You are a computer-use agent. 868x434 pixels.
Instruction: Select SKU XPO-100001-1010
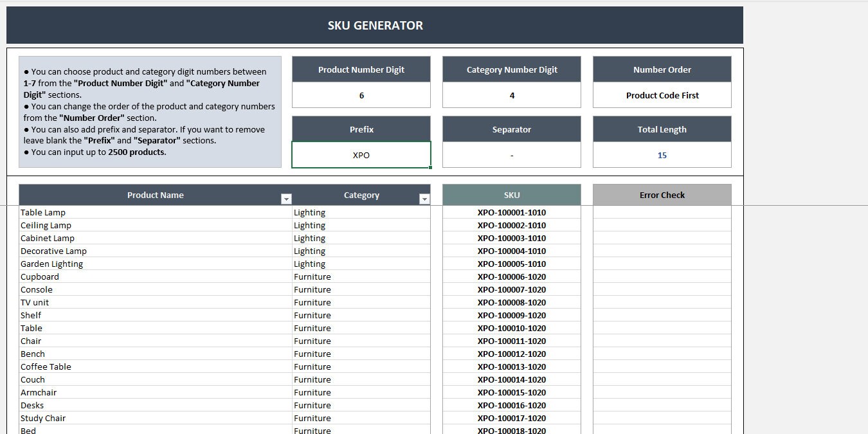point(511,212)
